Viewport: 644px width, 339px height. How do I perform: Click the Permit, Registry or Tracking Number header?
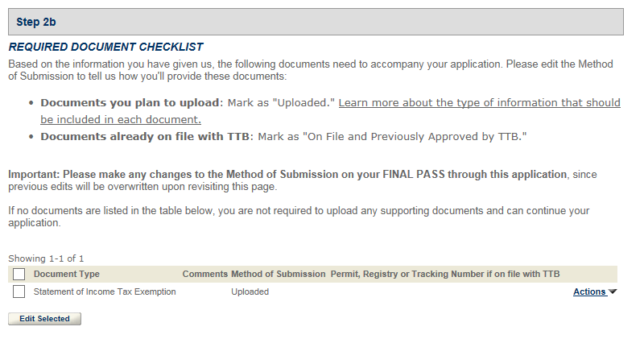tap(444, 275)
